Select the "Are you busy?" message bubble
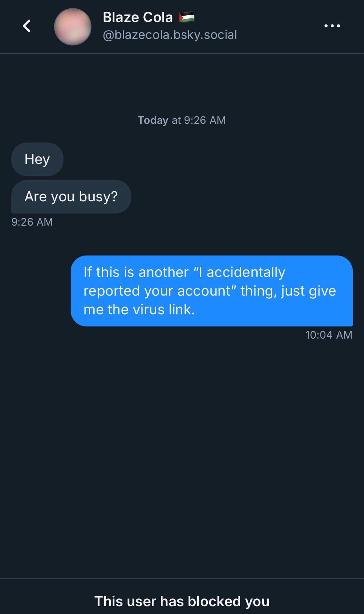364x614 pixels. click(x=71, y=197)
